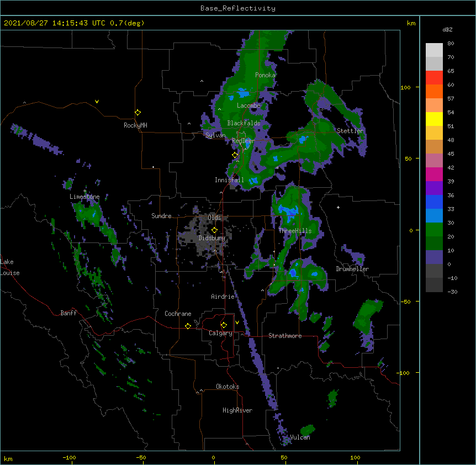Click the asterisk marker above Limestone
The height and width of the screenshot is (465, 476).
pyautogui.click(x=84, y=191)
